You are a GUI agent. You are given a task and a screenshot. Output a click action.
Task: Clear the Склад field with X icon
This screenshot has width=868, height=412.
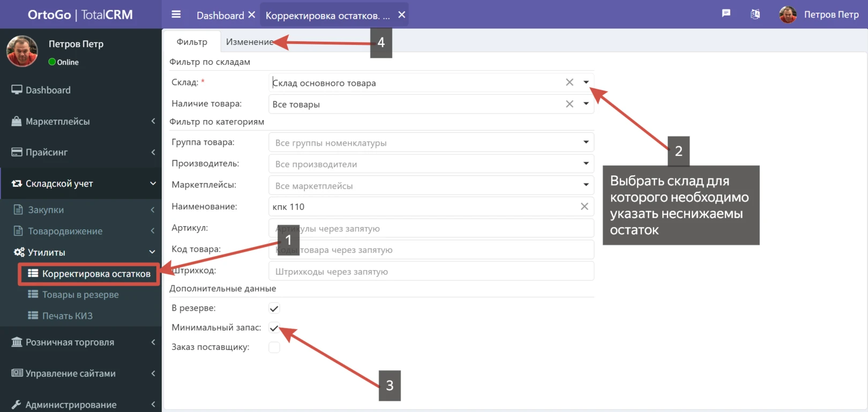pyautogui.click(x=569, y=83)
